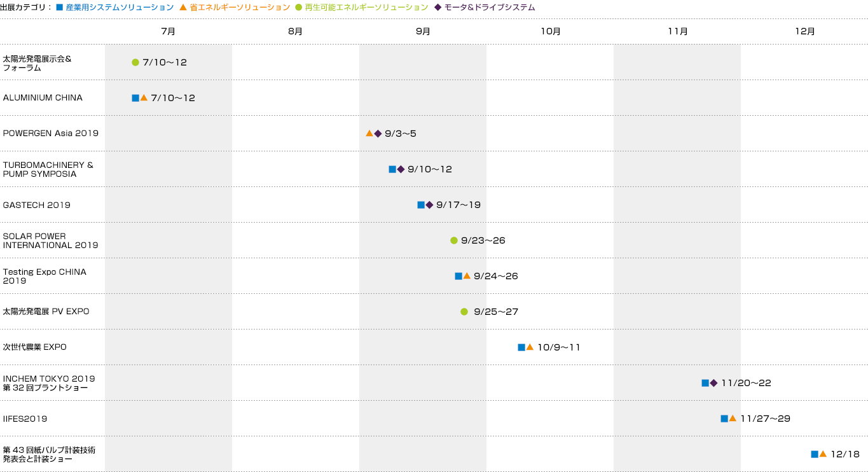The image size is (868, 472).
Task: Click the orange triangle in the Testing Expo CHINA row
Action: [x=467, y=275]
